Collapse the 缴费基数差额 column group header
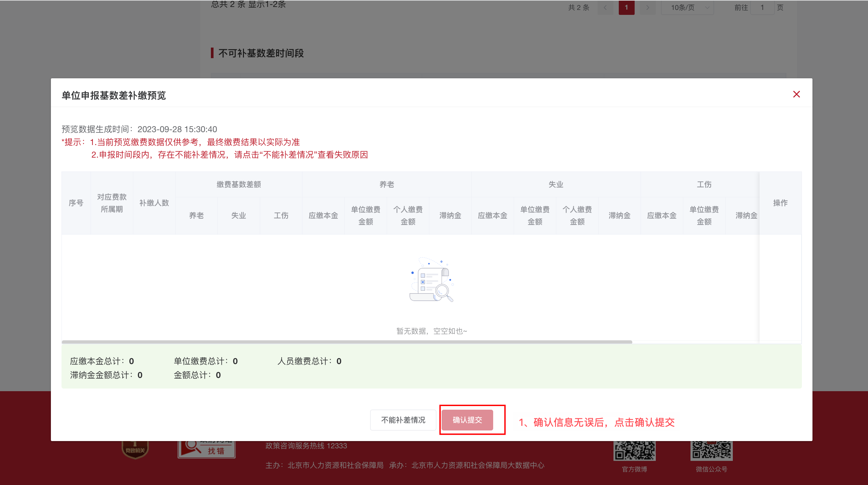The width and height of the screenshot is (868, 485). tap(239, 184)
